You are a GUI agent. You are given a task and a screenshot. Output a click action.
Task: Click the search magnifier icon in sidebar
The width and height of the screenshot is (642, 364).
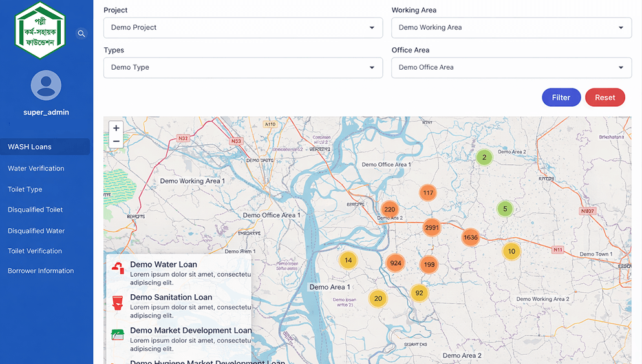(x=81, y=34)
